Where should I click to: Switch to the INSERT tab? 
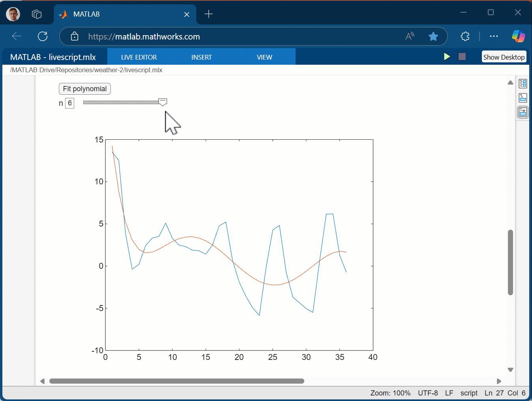coord(201,57)
